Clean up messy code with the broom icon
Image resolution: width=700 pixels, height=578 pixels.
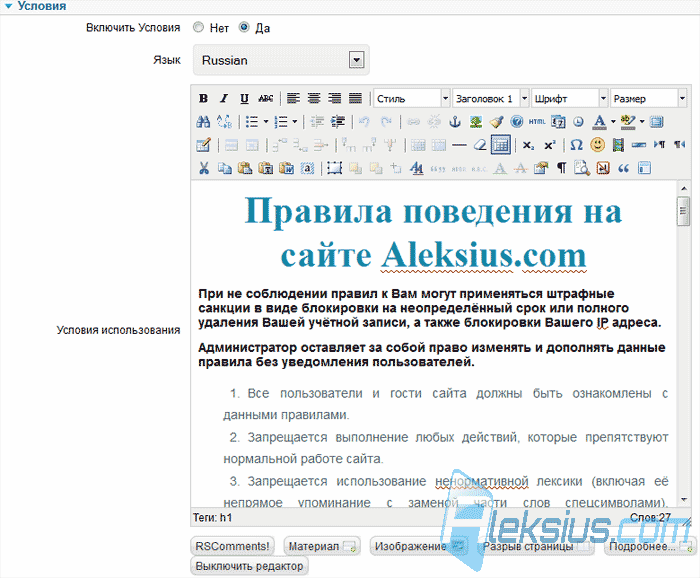(496, 121)
